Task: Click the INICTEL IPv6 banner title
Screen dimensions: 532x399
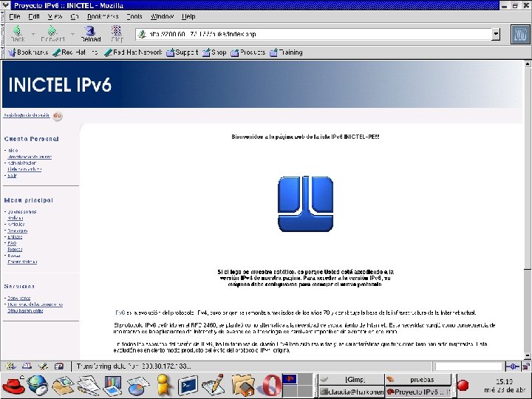Action: click(x=60, y=84)
